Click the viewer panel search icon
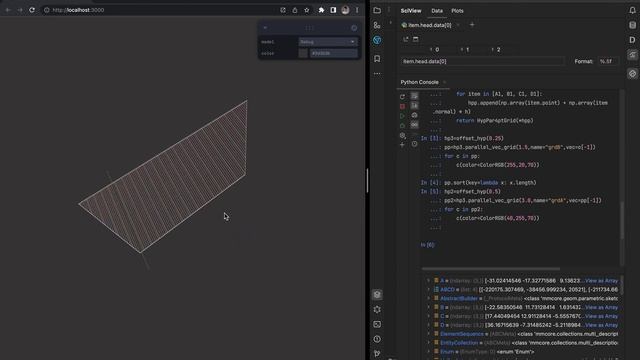 354,28
